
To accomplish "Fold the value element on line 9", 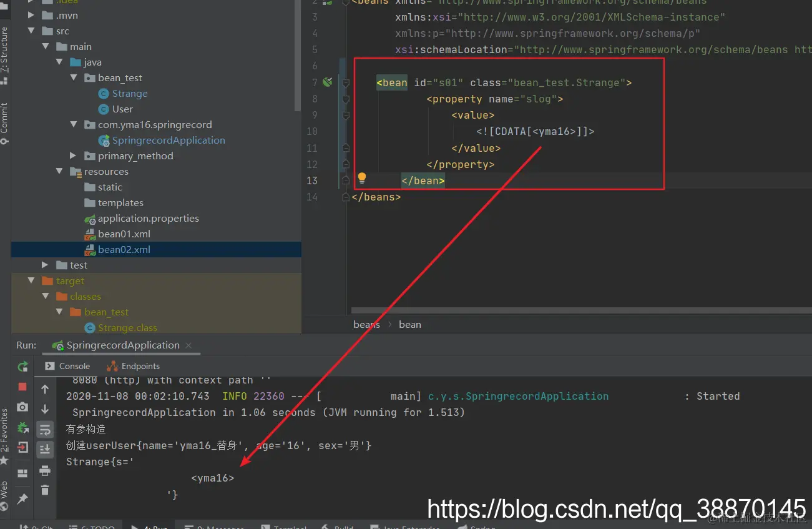I will [x=346, y=115].
